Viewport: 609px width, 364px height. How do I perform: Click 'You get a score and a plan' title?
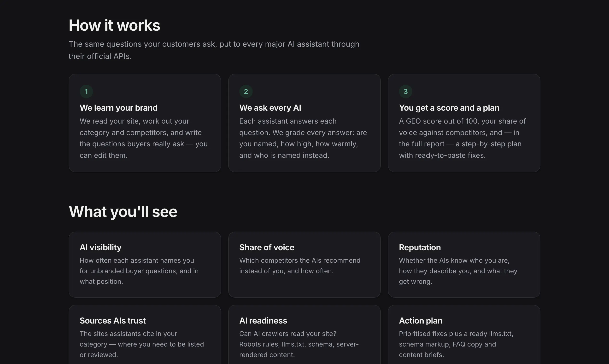449,108
